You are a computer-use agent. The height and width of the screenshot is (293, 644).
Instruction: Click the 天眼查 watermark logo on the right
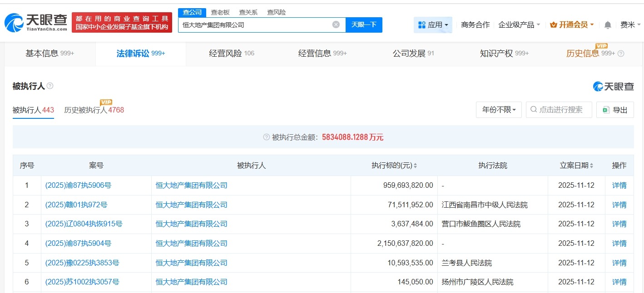[x=614, y=86]
